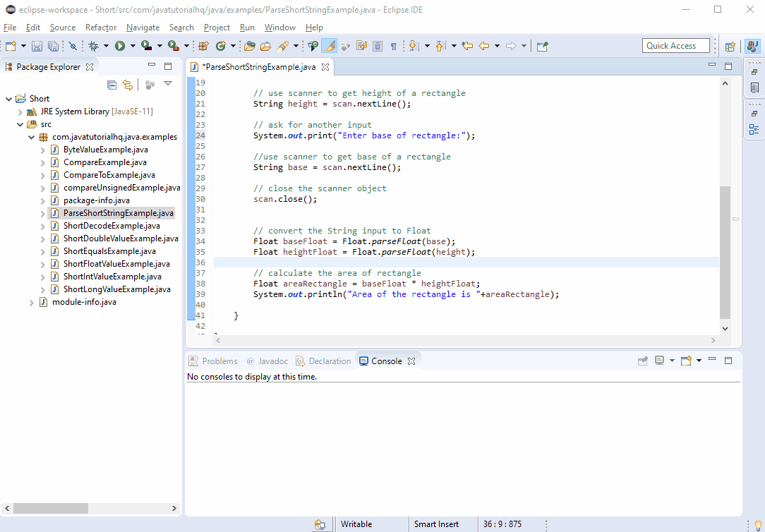Viewport: 765px width, 532px height.
Task: Open the Back history dropdown arrow
Action: tap(497, 46)
